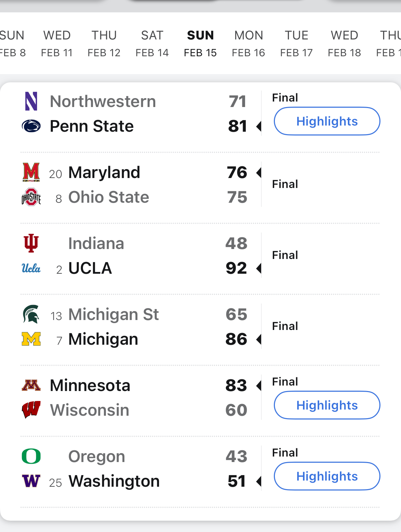Select the Thu Feb 12 date tab
Image resolution: width=401 pixels, height=532 pixels.
click(104, 44)
